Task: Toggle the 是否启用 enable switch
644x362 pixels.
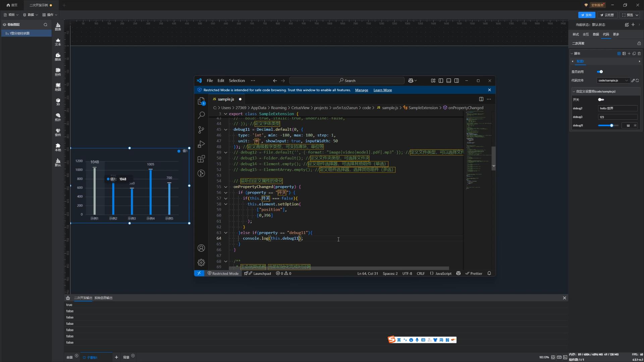Action: point(600,72)
